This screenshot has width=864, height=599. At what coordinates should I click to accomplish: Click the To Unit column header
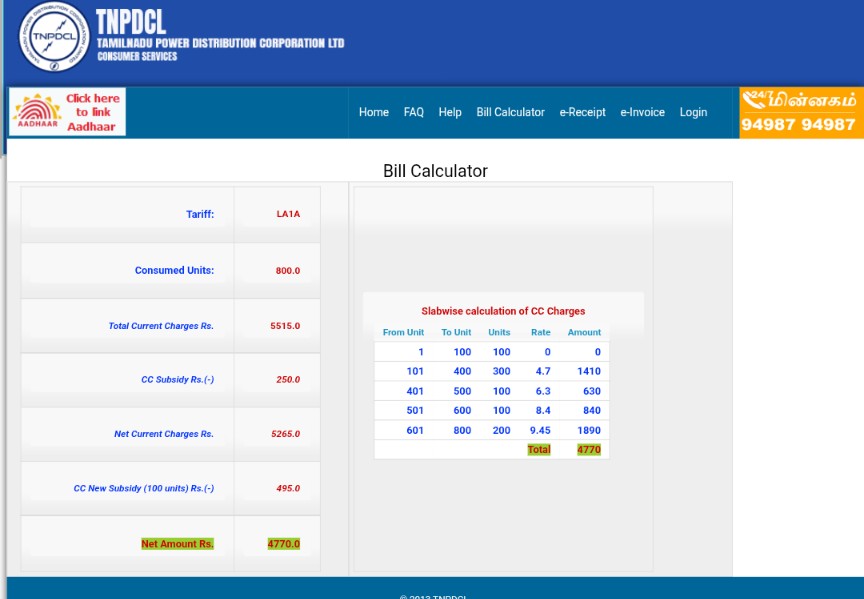click(456, 332)
